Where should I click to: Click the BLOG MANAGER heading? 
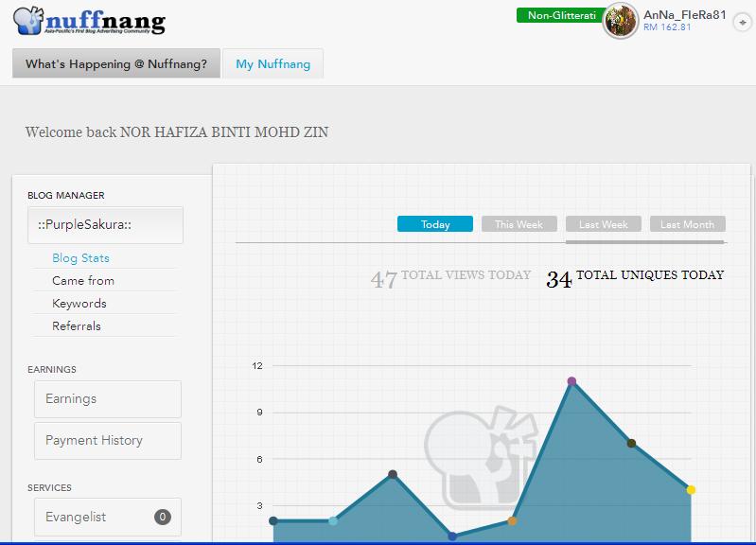pyautogui.click(x=66, y=195)
